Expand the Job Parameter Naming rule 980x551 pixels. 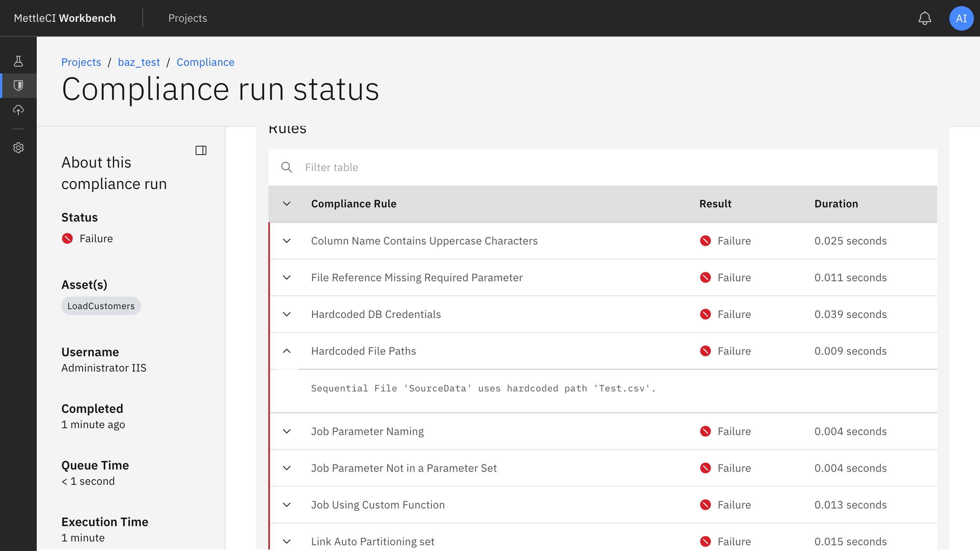[x=287, y=431]
